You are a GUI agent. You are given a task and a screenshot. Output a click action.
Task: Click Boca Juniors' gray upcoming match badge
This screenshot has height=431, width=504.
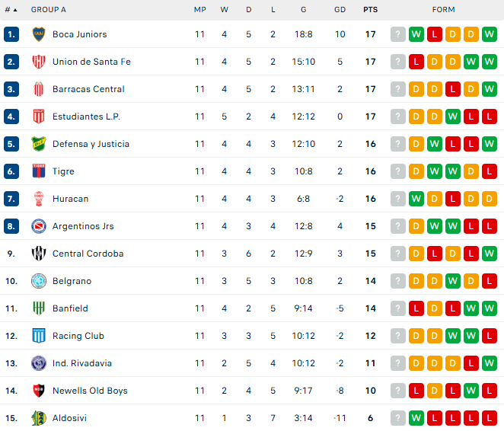[398, 34]
